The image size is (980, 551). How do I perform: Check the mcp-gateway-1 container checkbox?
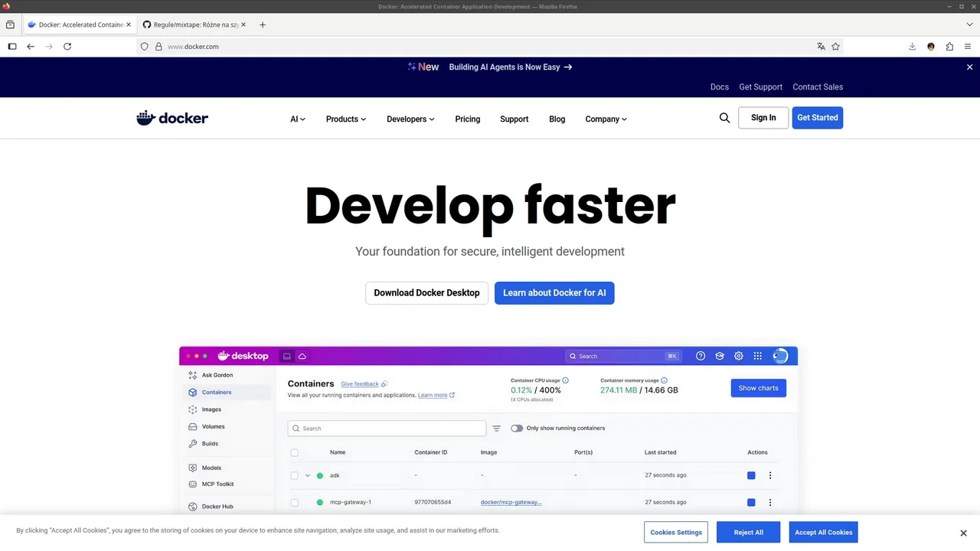click(x=294, y=503)
